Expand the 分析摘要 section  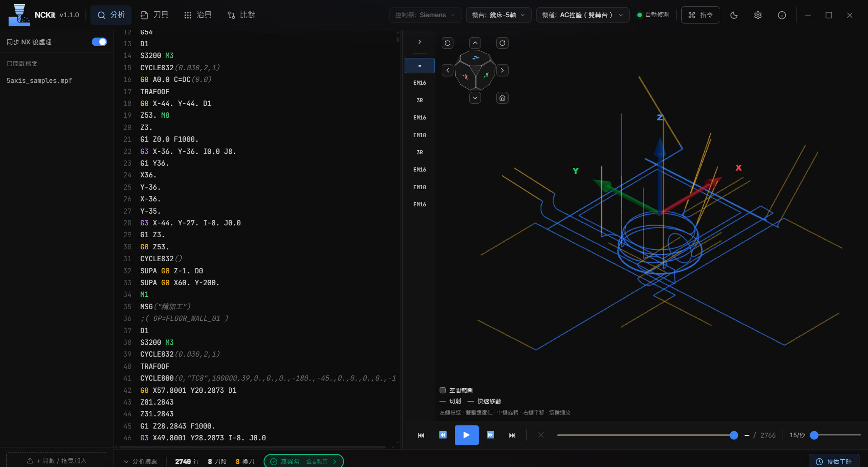click(x=140, y=461)
